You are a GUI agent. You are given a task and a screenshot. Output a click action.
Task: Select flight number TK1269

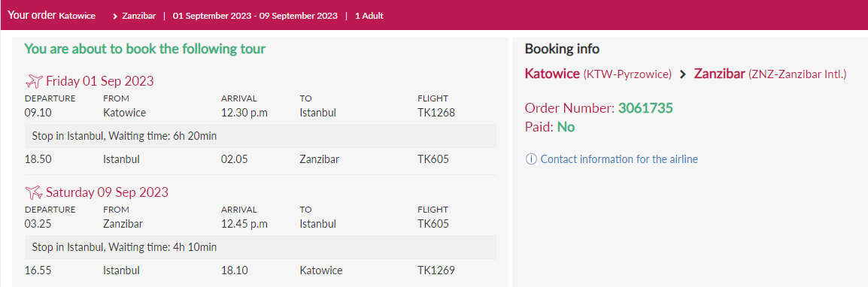pos(436,270)
